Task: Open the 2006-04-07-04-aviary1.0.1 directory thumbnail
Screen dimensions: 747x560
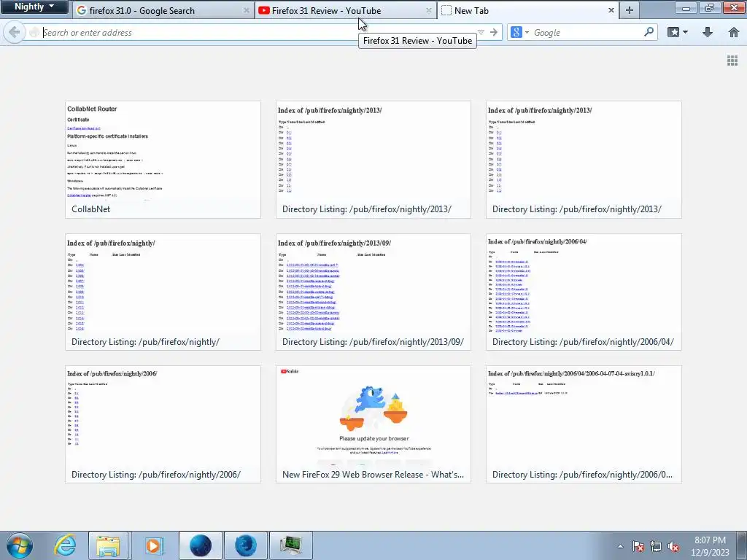Action: point(584,424)
